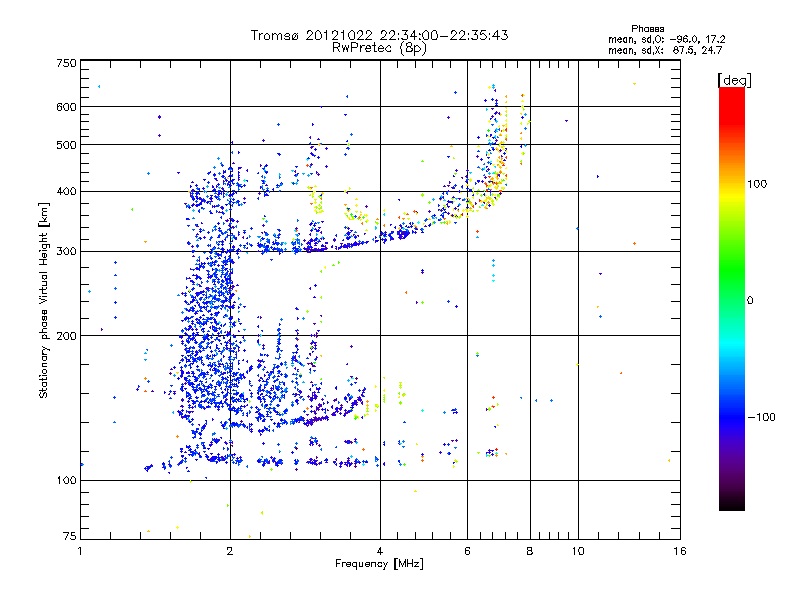The width and height of the screenshot is (800, 600).
Task: Click the x-axis tick label '2'
Action: [230, 551]
